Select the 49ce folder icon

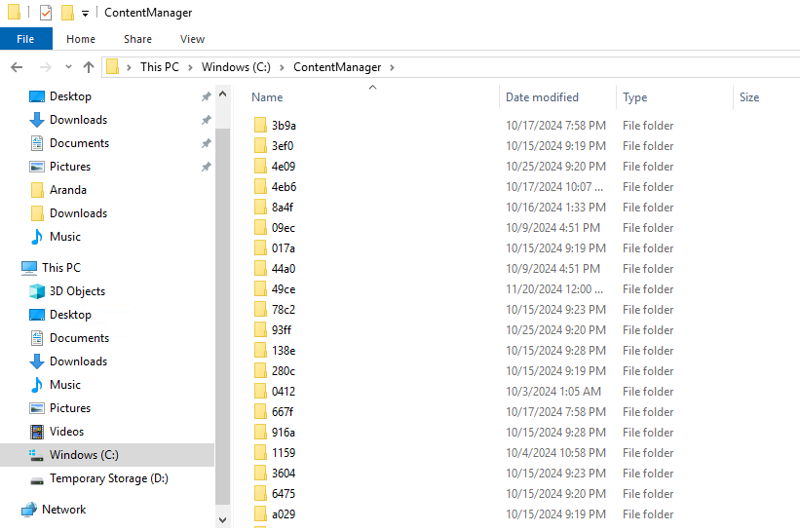point(260,288)
